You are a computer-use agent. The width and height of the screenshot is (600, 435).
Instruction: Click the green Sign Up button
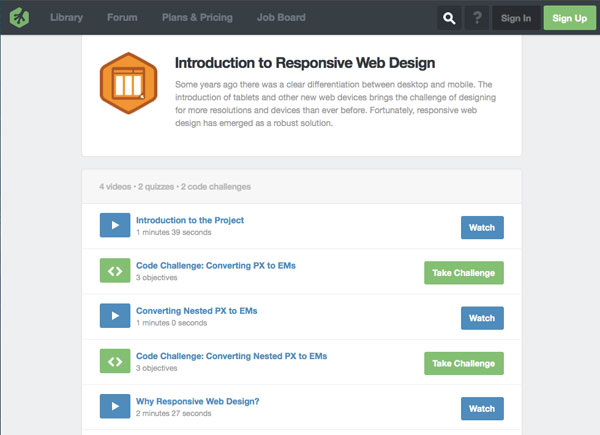tap(570, 18)
